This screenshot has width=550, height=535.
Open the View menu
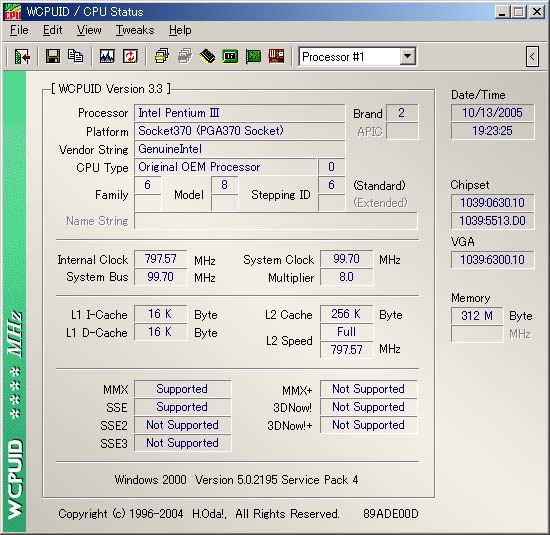coord(89,30)
